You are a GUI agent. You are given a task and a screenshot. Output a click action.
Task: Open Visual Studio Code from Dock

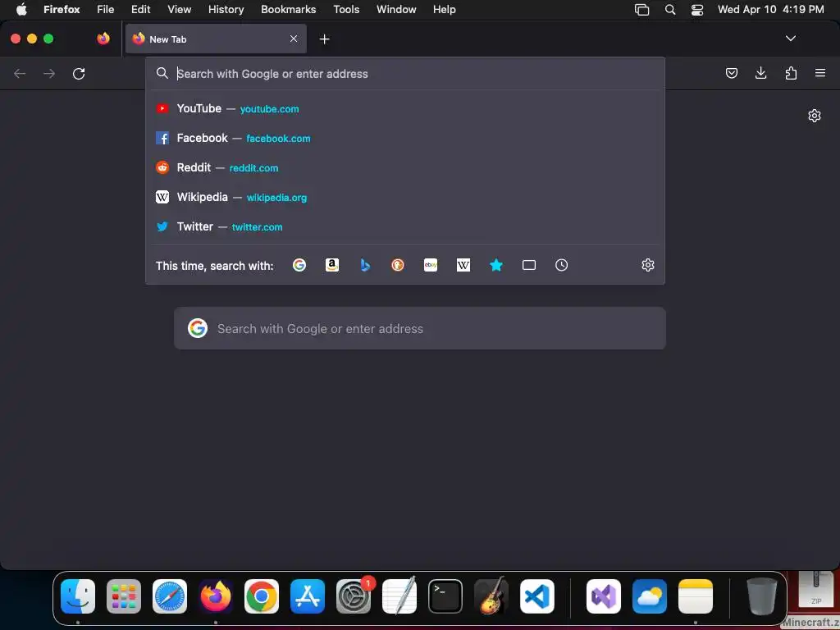tap(536, 596)
